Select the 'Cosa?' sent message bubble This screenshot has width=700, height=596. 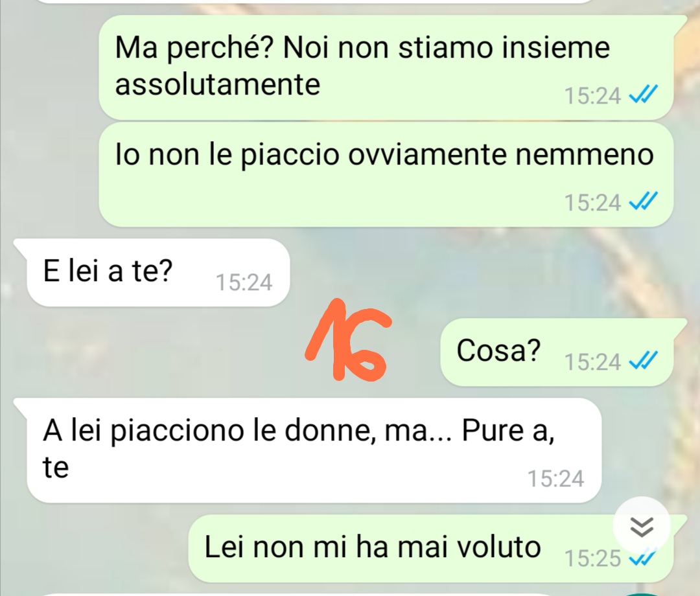563,352
